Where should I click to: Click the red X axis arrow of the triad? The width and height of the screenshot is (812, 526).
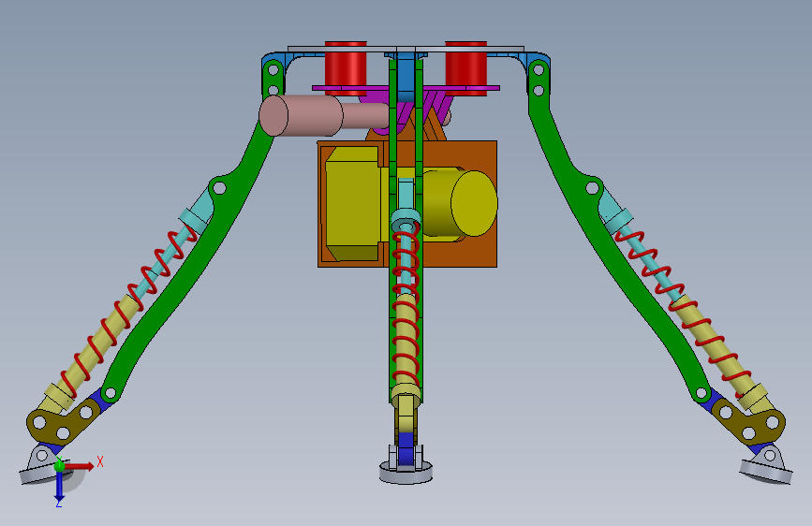click(x=79, y=466)
